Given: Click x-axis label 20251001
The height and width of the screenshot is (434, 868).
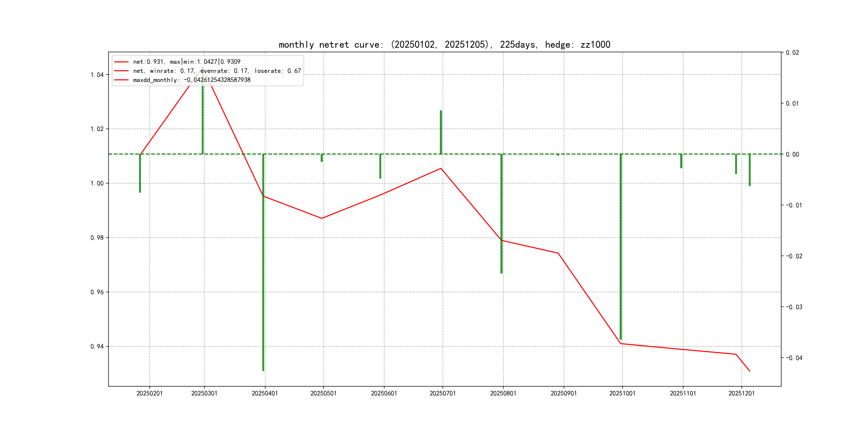Looking at the screenshot, I should pos(622,393).
